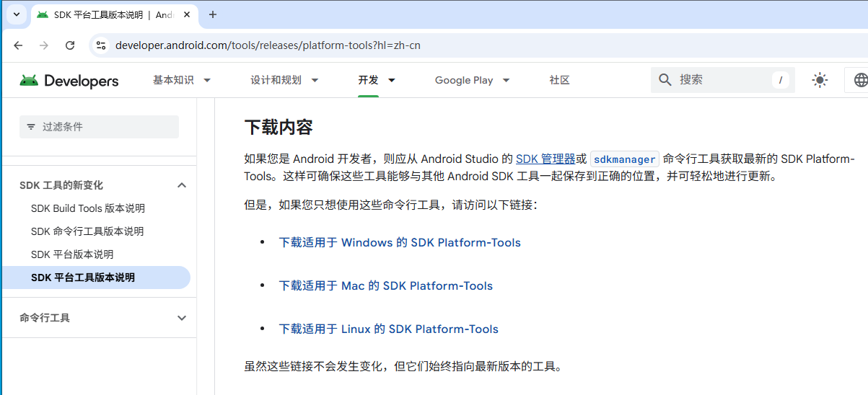
Task: Open the Chrome tab search dropdown arrow
Action: (x=16, y=14)
